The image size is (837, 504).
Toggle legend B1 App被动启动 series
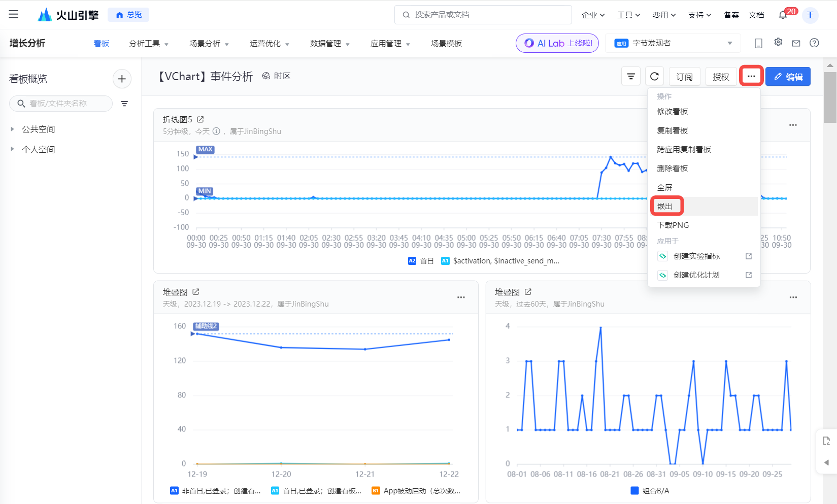416,491
